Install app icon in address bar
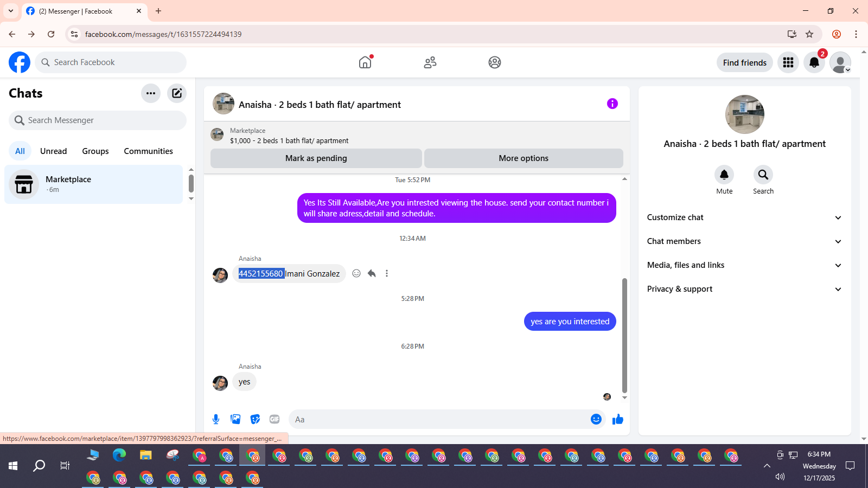This screenshot has width=868, height=488. (792, 34)
